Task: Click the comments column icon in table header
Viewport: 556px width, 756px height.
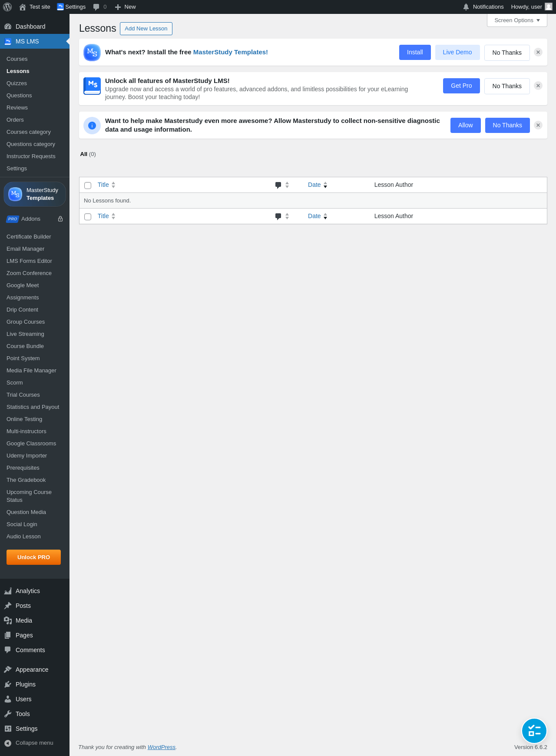Action: (278, 185)
